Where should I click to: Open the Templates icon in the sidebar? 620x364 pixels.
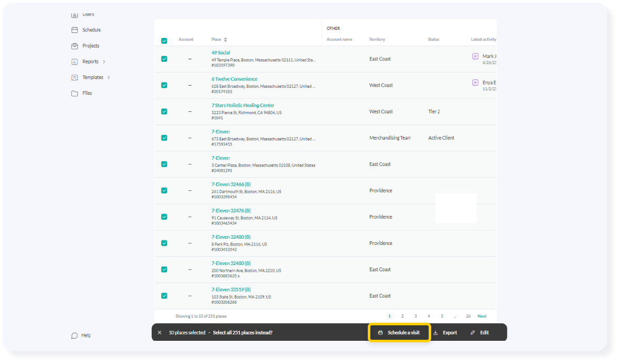[x=74, y=77]
